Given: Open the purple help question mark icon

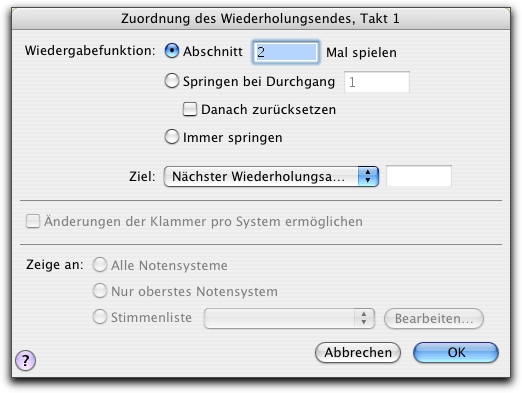Looking at the screenshot, I should click(25, 360).
